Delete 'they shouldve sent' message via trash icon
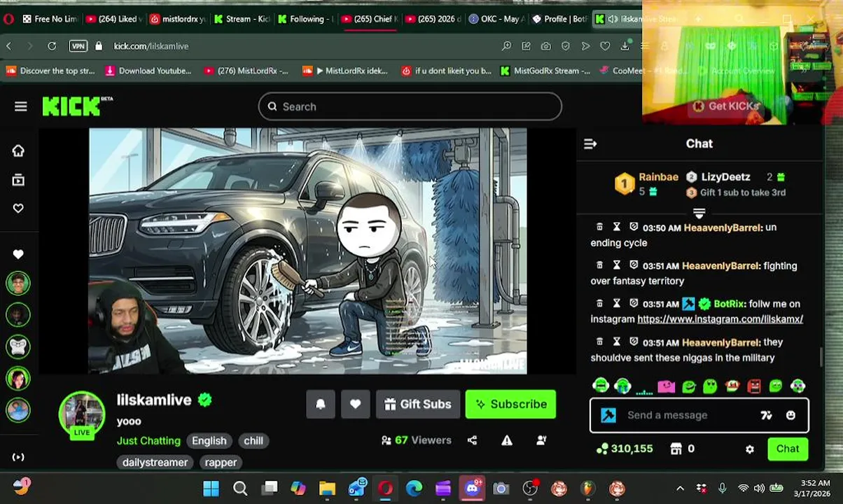 pos(599,342)
